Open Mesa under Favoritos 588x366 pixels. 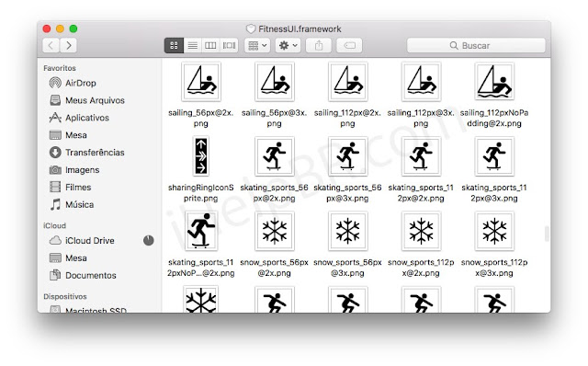point(68,135)
